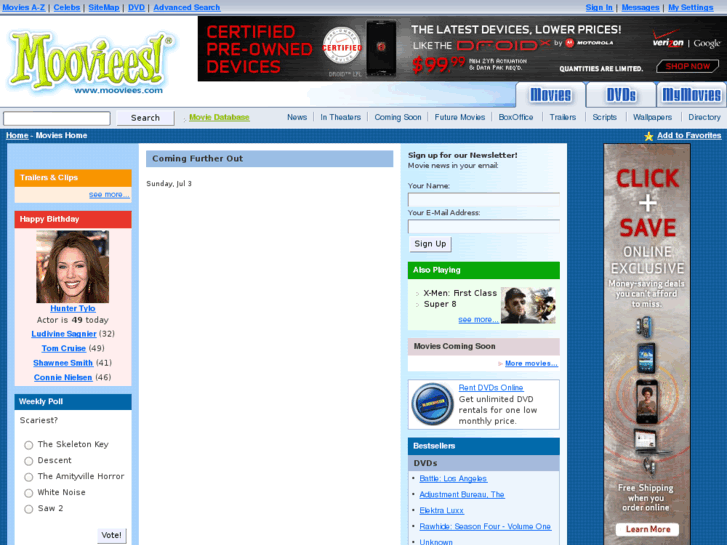Open Celebs link in top bar
The width and height of the screenshot is (727, 545).
tap(67, 7)
